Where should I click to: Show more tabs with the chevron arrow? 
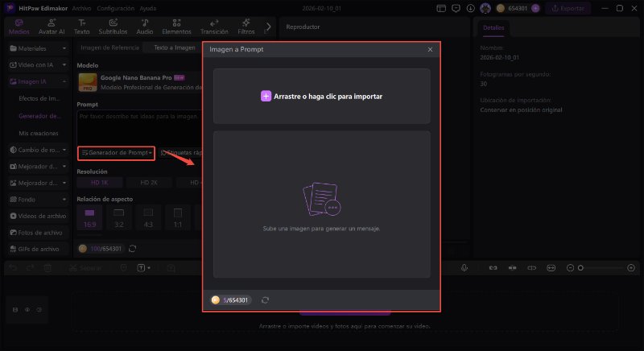268,27
